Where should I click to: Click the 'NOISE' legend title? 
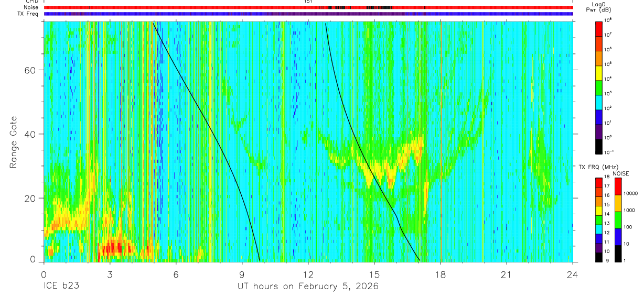click(x=622, y=173)
